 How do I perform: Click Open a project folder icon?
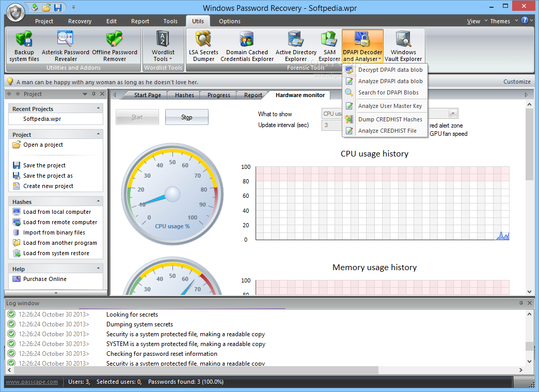16,145
